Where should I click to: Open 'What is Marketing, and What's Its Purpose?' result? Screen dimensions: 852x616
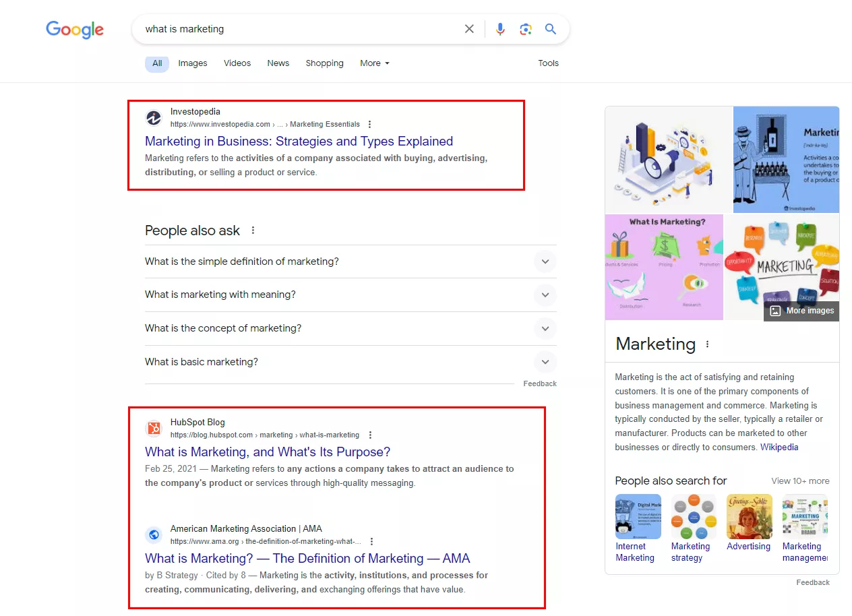[268, 452]
